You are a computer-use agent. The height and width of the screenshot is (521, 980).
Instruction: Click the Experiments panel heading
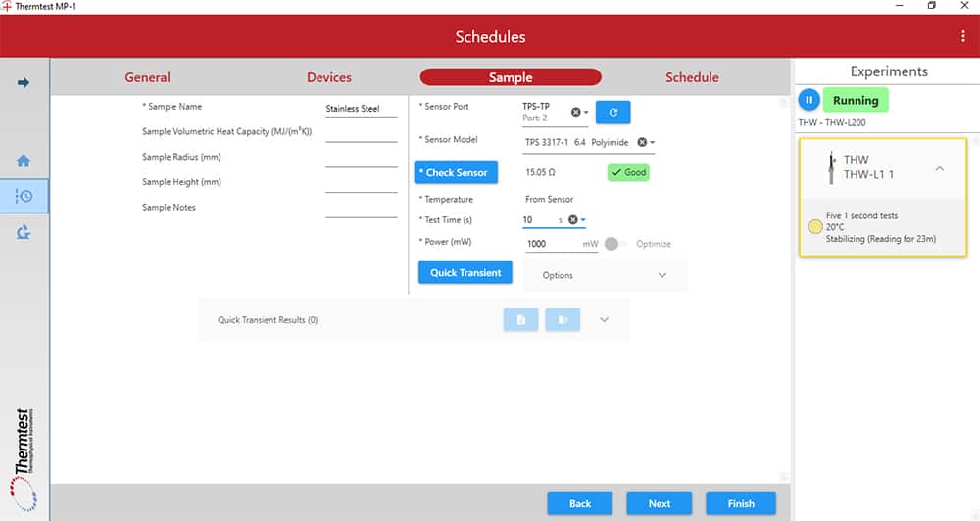click(889, 71)
